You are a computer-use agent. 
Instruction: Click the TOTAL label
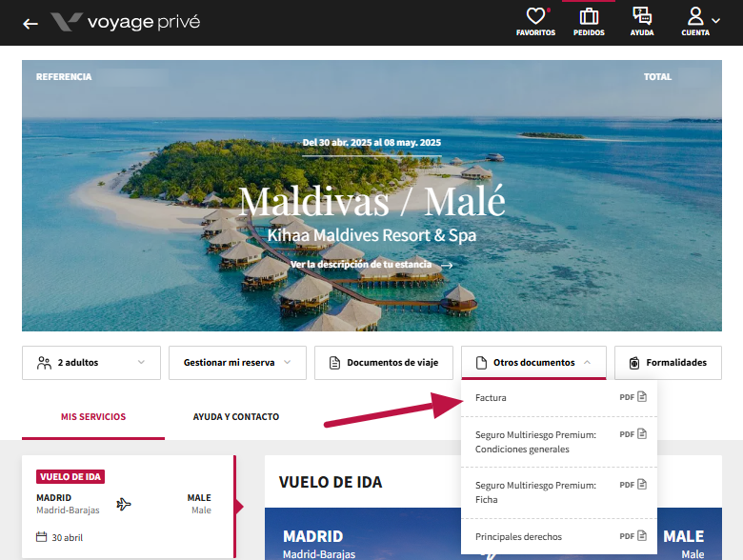pos(657,77)
